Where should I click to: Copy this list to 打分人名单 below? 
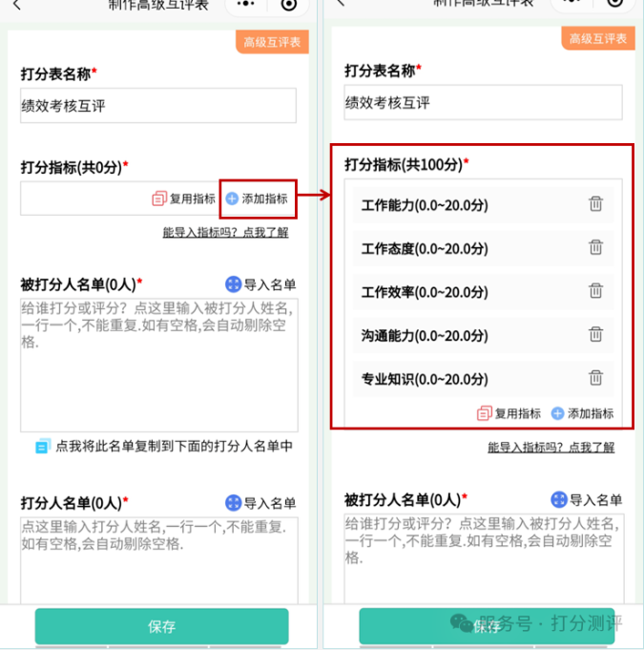[164, 446]
